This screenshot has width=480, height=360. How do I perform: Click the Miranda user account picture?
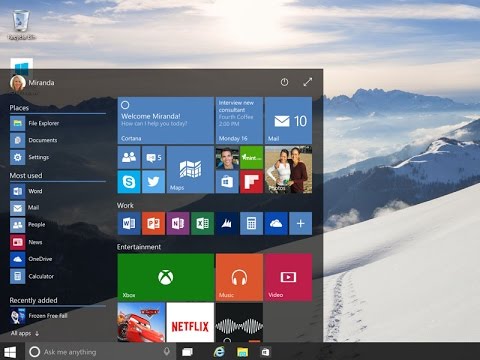coord(18,83)
